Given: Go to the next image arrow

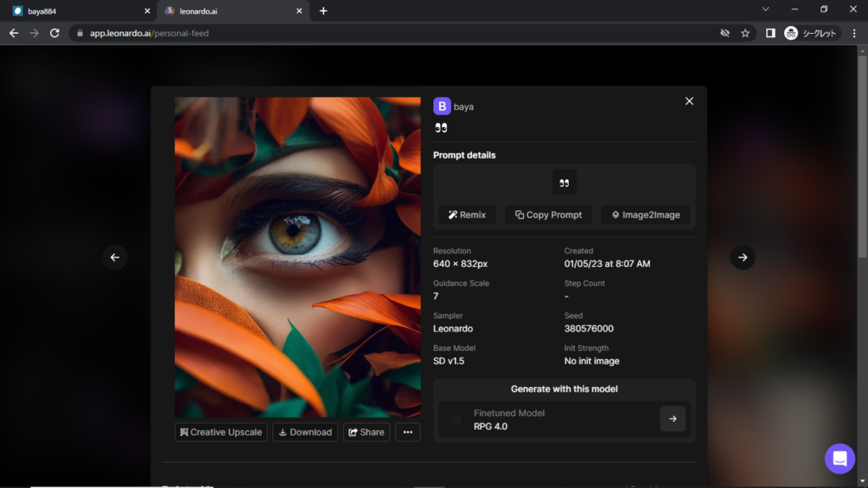Looking at the screenshot, I should click(743, 258).
